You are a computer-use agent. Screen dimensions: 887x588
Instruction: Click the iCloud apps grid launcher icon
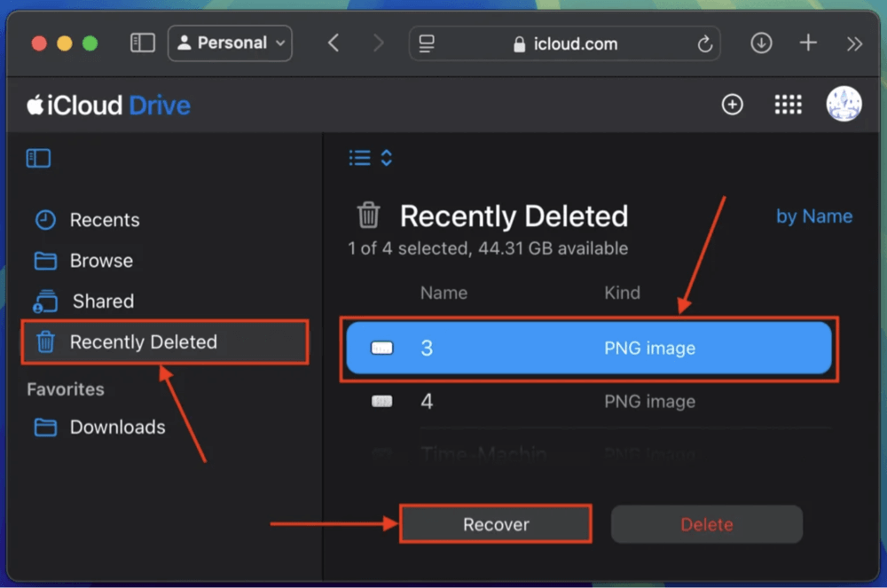788,104
